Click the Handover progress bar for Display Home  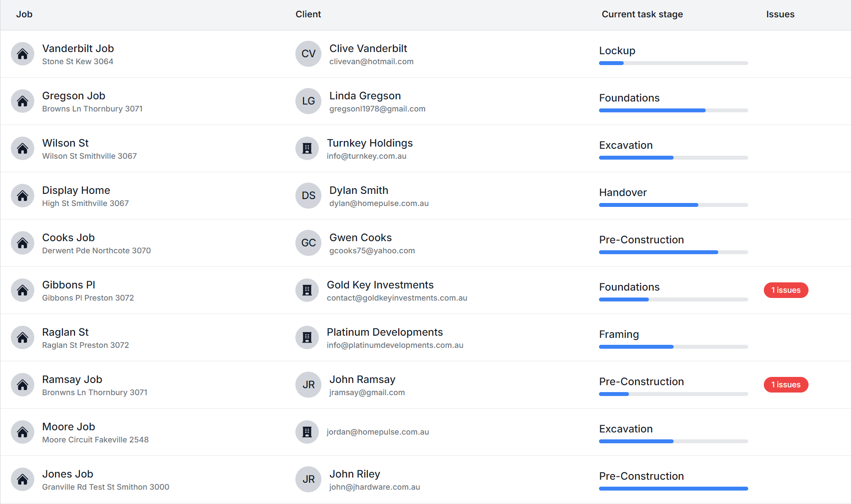click(674, 205)
